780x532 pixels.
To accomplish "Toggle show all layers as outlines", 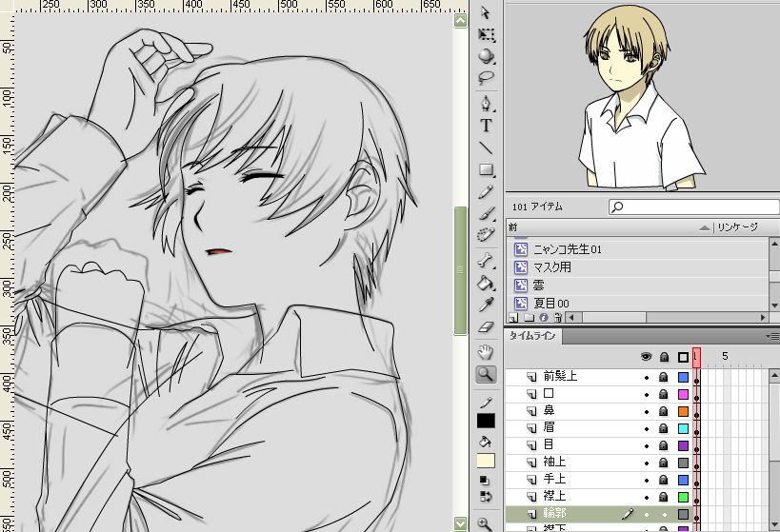I will coord(683,357).
